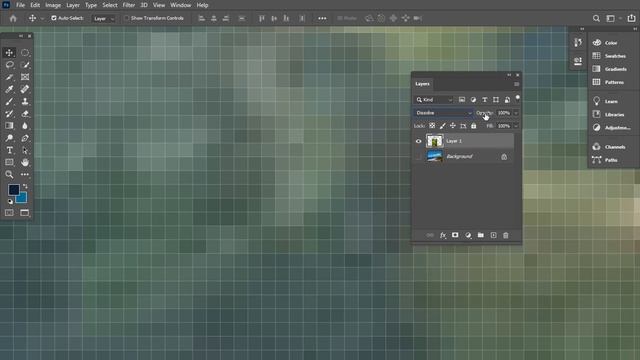Show the Background layer visibility box
This screenshot has width=640, height=360.
point(418,157)
